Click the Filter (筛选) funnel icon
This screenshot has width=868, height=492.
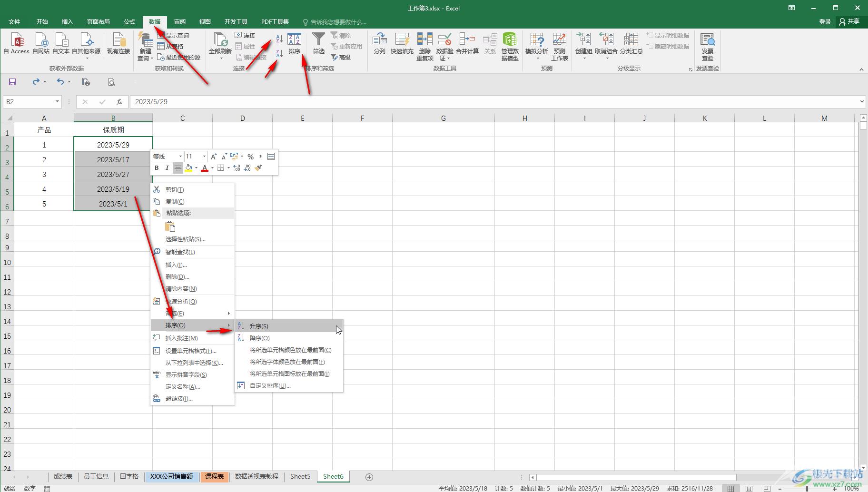(x=318, y=43)
